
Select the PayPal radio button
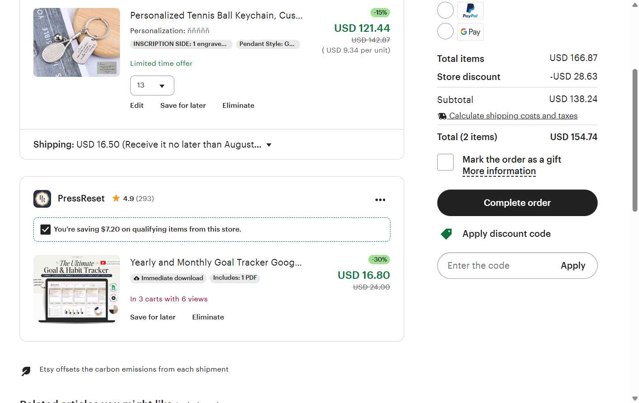pyautogui.click(x=445, y=11)
